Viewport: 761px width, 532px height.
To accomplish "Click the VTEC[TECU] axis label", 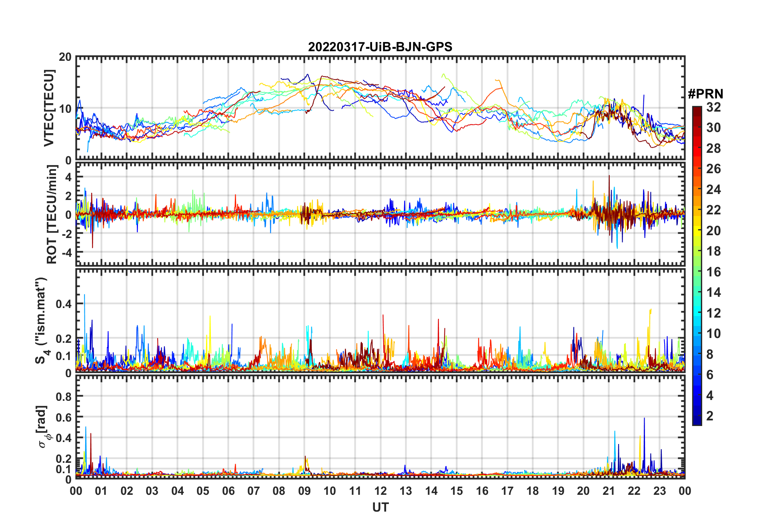I will pyautogui.click(x=49, y=108).
